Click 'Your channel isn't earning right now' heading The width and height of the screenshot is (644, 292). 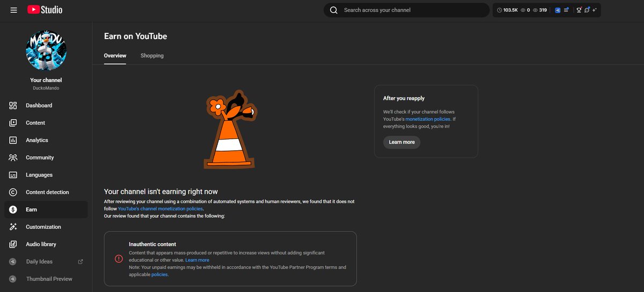(161, 192)
